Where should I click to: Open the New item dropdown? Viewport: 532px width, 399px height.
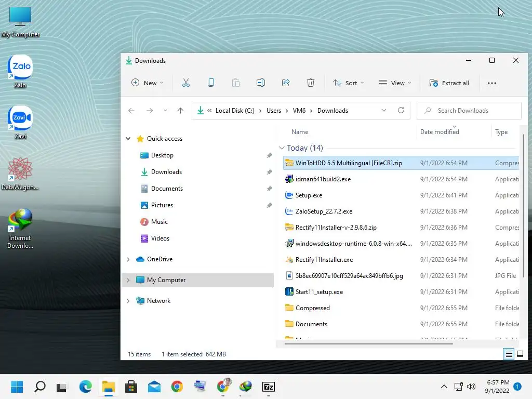tap(148, 83)
